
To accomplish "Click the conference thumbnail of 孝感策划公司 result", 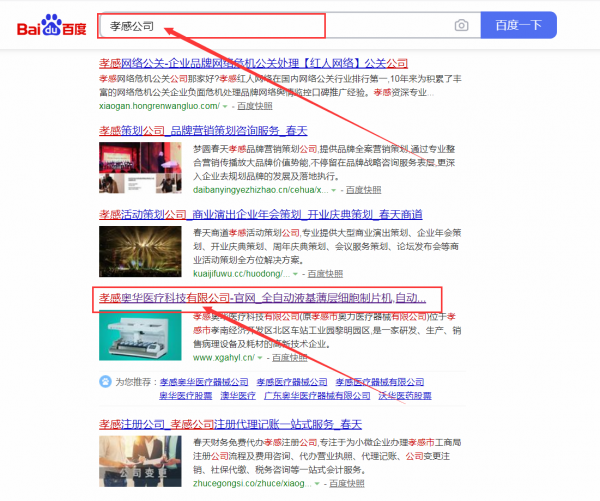I will (140, 167).
